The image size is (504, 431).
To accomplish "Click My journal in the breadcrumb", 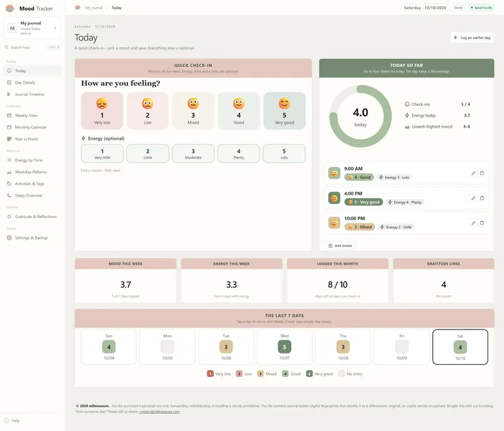I will [94, 8].
